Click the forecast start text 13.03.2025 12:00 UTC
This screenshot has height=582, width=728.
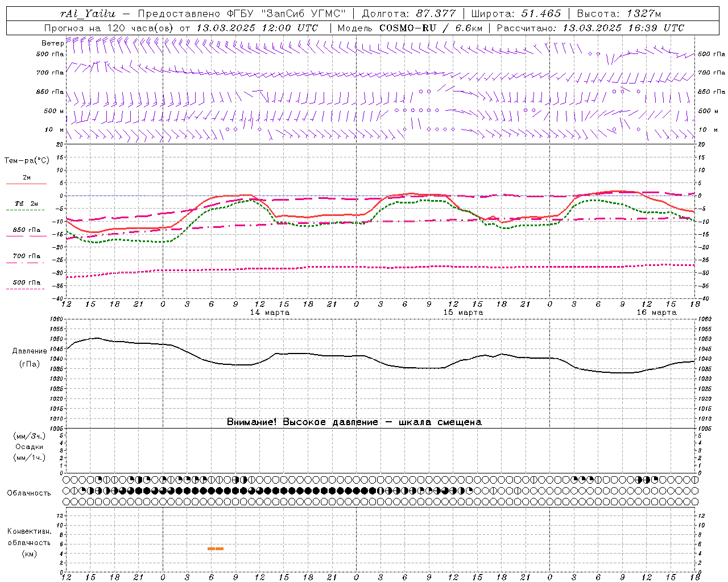click(x=257, y=28)
